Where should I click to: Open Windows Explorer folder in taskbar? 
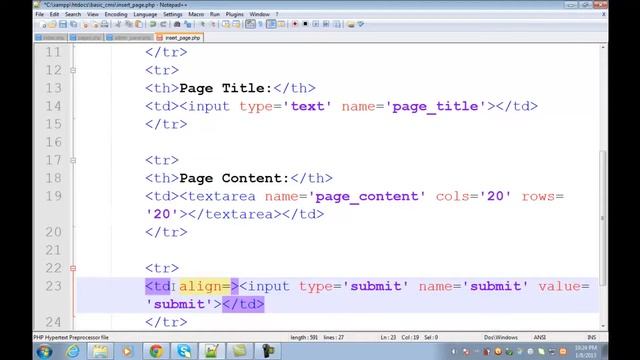click(x=100, y=351)
